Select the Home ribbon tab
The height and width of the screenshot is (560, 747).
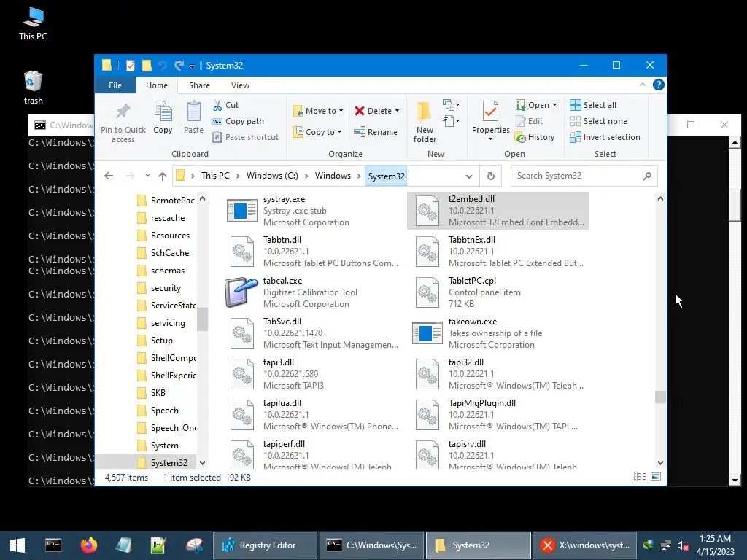pos(157,85)
